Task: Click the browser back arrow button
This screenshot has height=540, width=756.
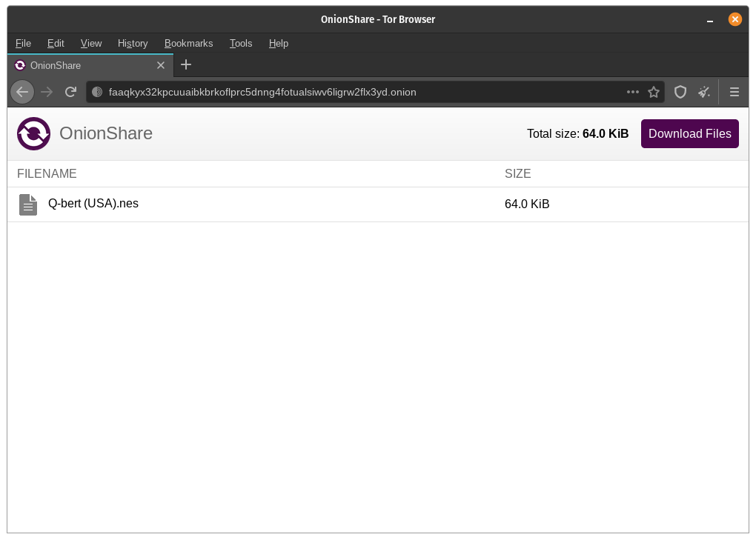Action: point(22,92)
